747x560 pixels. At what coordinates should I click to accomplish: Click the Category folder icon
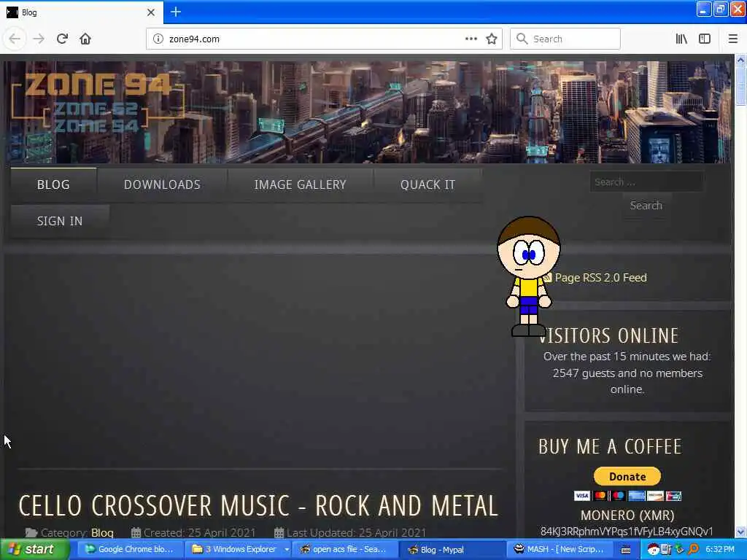pyautogui.click(x=31, y=533)
